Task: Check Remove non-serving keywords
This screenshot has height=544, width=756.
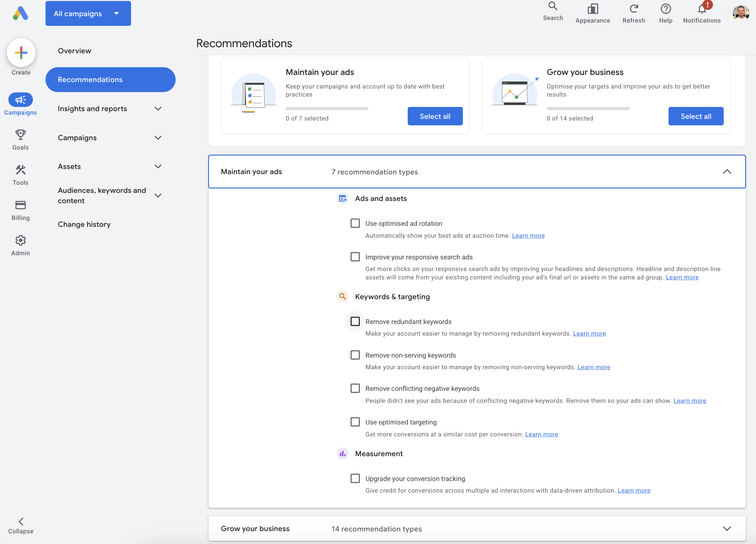Action: coord(355,355)
